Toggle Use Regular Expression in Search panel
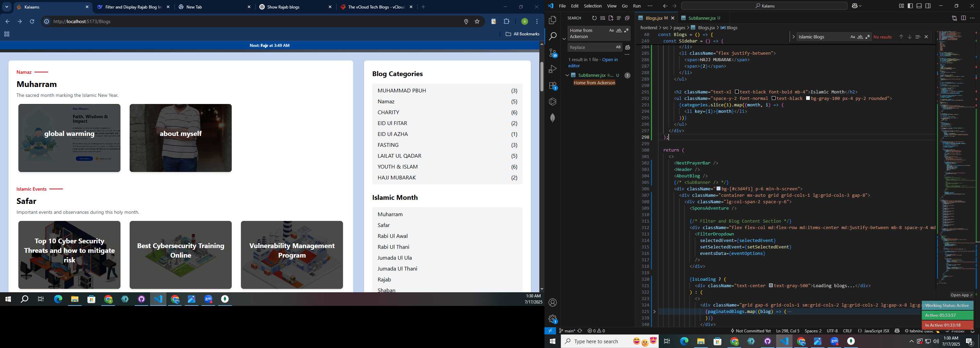Viewport: 980px width, 348px height. point(626,30)
